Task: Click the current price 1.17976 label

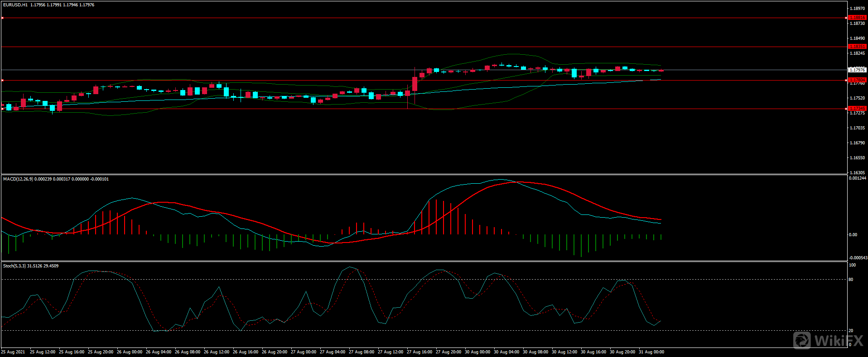Action: coord(857,70)
